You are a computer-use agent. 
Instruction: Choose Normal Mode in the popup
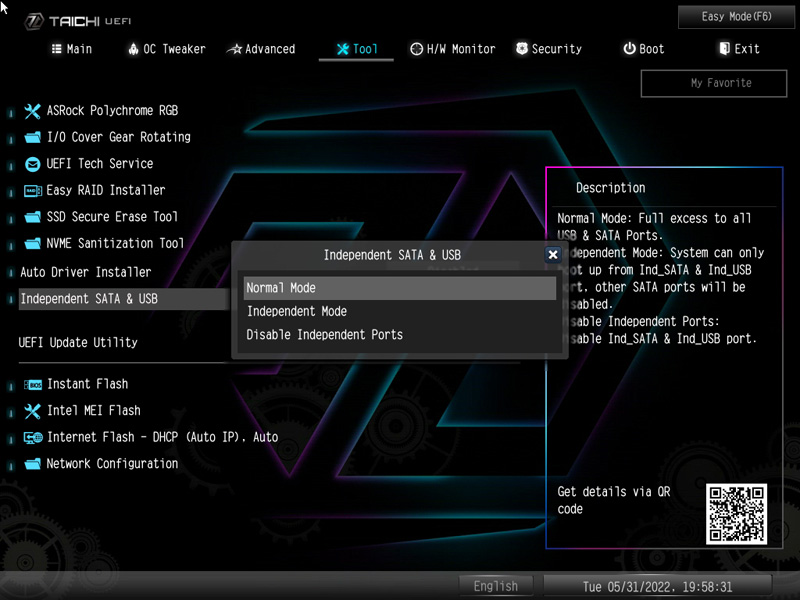tap(399, 288)
